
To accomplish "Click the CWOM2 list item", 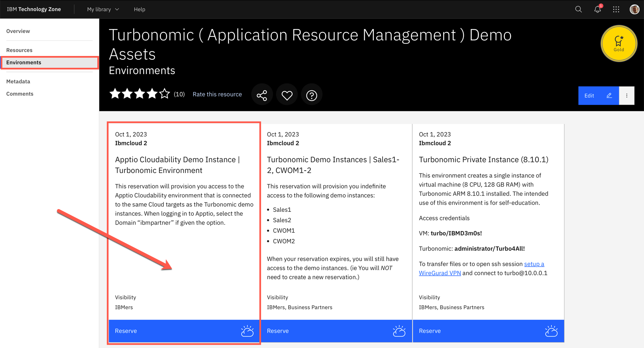I will [284, 241].
